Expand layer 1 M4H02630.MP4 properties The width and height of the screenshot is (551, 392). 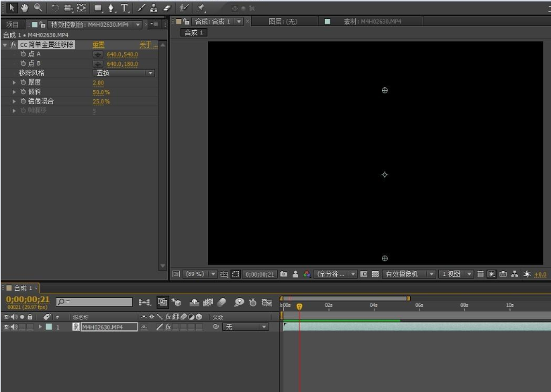coord(40,327)
